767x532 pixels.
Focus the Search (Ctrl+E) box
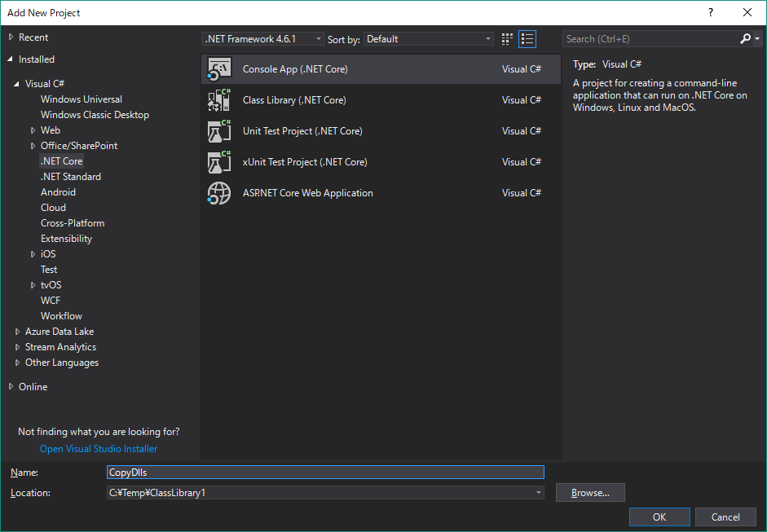(x=650, y=39)
